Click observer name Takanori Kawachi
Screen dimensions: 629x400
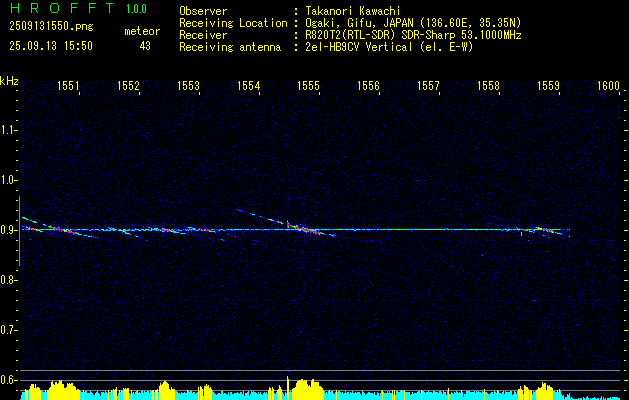tap(353, 11)
